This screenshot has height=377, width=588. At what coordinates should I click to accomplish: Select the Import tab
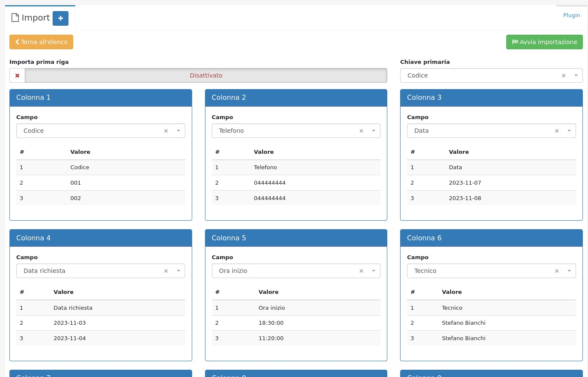[x=31, y=18]
